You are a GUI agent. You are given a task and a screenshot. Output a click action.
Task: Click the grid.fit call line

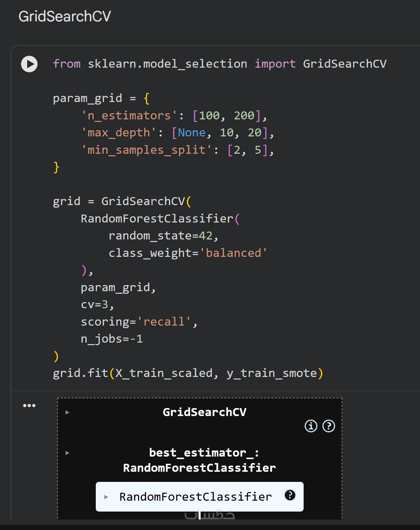coord(188,373)
